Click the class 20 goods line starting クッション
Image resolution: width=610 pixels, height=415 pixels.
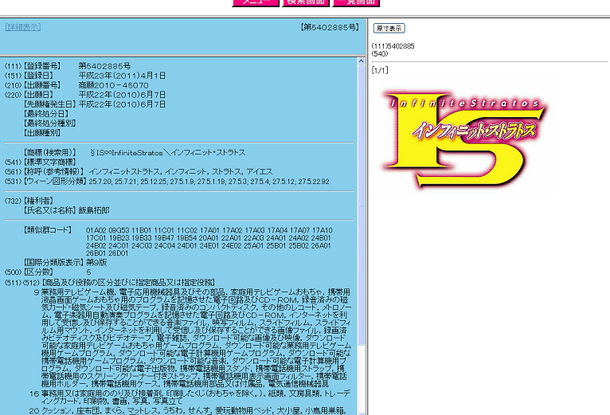pyautogui.click(x=193, y=410)
